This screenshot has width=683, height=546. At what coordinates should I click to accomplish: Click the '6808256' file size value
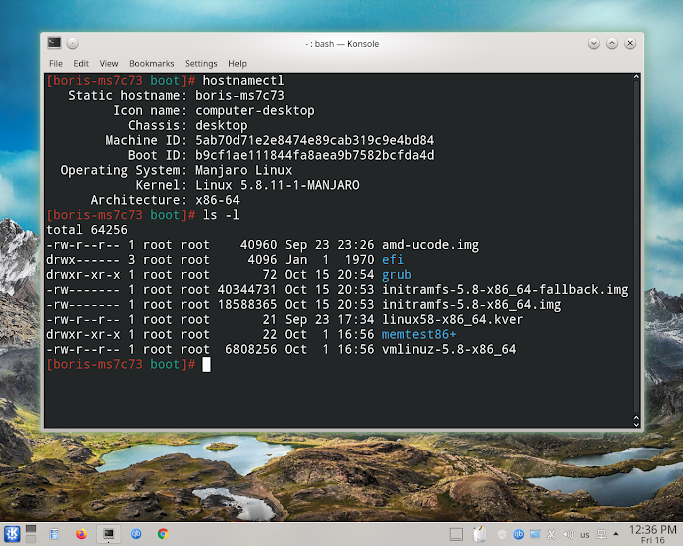click(251, 349)
